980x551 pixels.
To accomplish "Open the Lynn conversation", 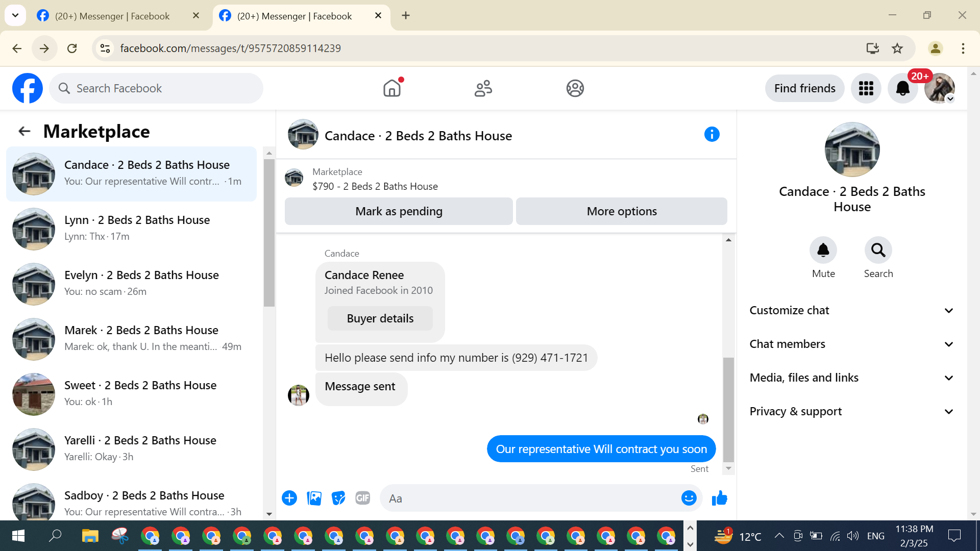I will 132,229.
